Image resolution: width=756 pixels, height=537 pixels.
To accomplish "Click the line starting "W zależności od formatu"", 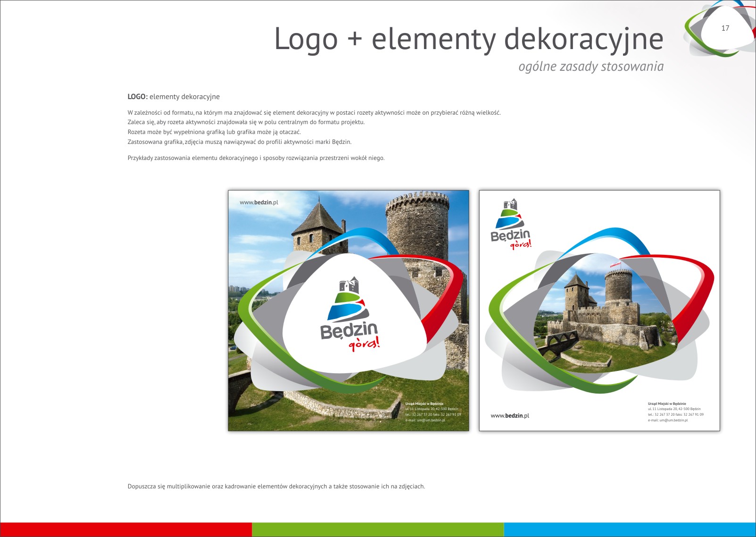I will point(314,113).
